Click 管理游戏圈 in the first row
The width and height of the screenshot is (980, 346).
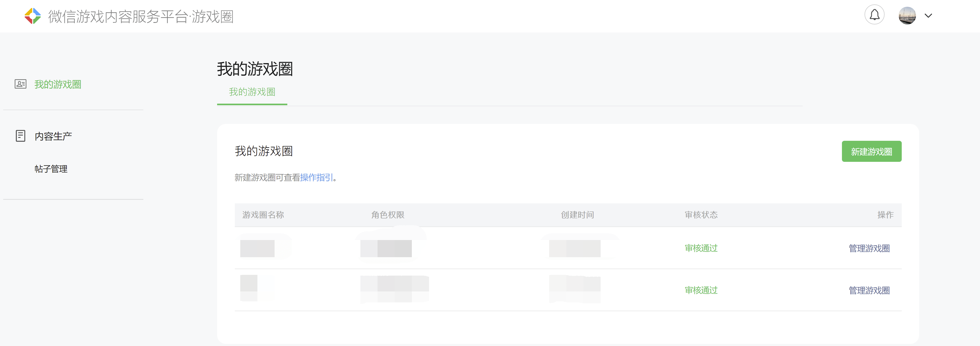click(869, 248)
